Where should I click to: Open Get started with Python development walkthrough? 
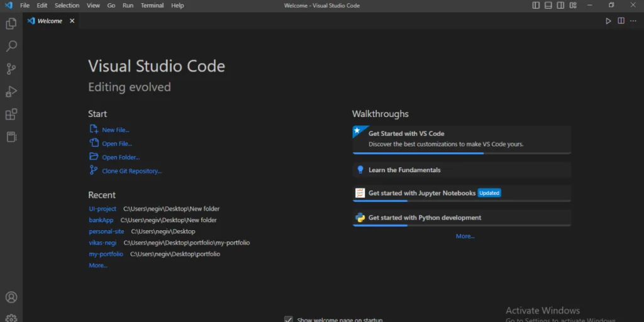(462, 218)
